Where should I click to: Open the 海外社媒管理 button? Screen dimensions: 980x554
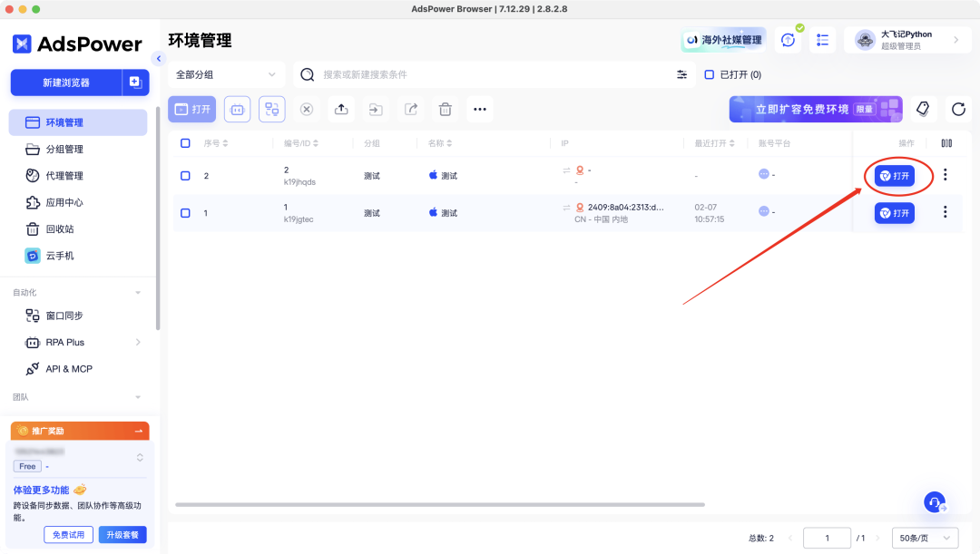724,40
